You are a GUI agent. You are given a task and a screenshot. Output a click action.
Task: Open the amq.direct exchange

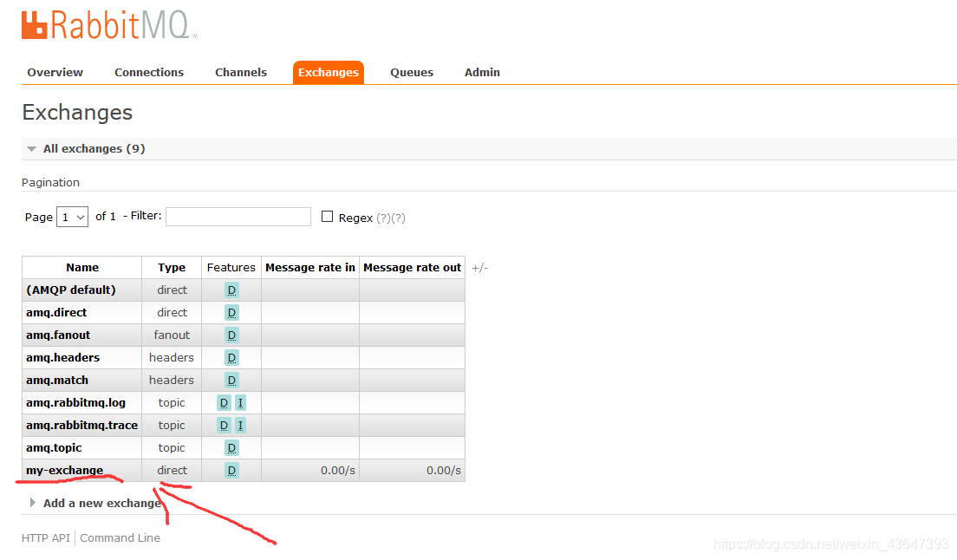click(x=56, y=312)
